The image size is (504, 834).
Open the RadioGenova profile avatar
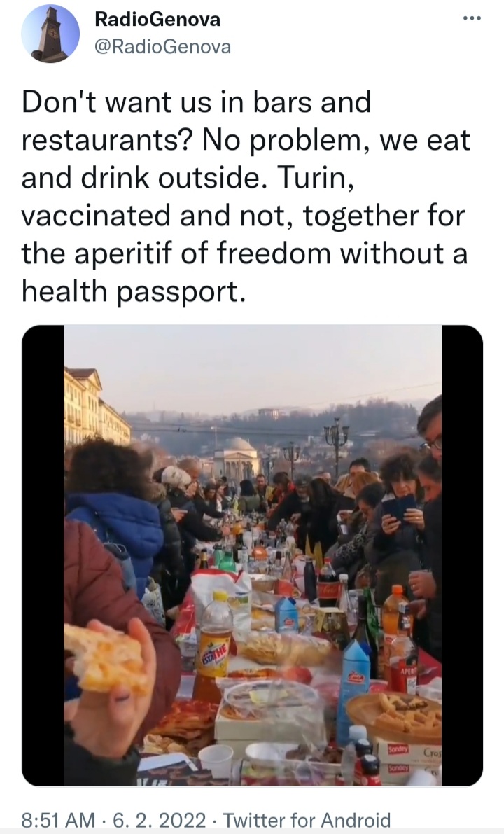pos(50,34)
